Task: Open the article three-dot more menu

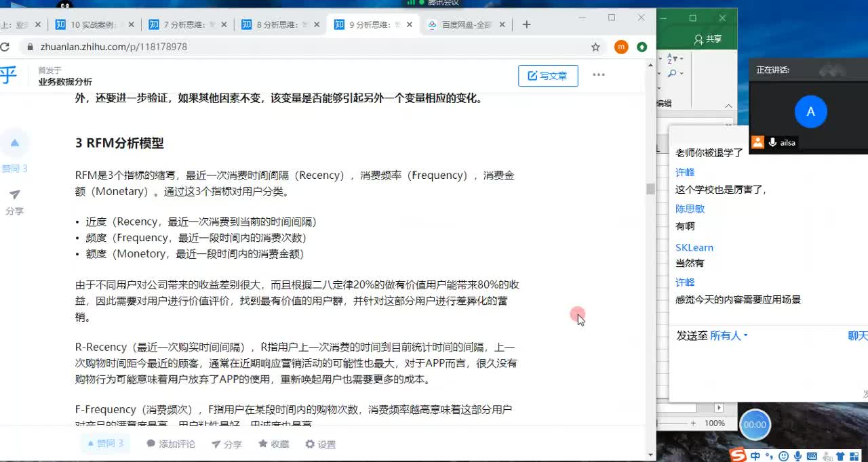Action: pos(599,75)
